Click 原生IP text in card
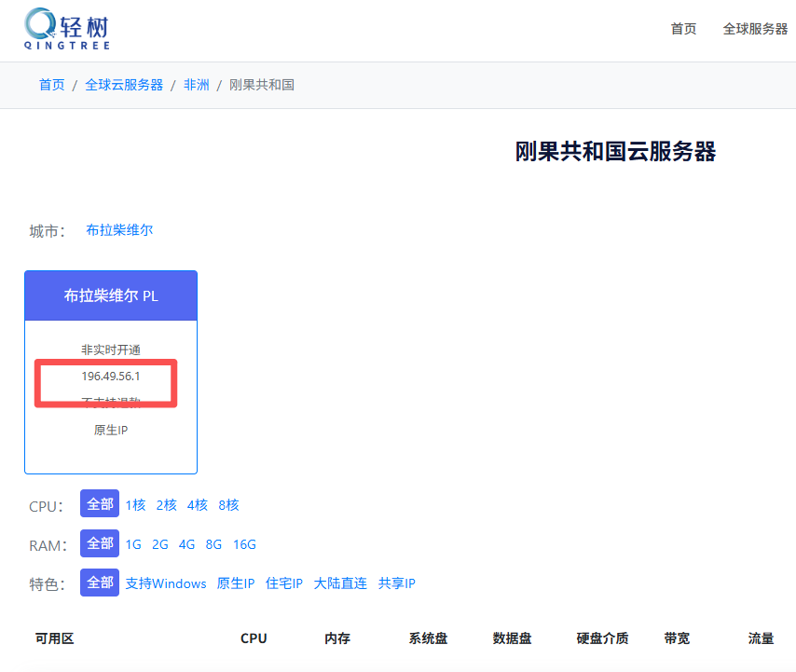This screenshot has height=672, width=796. click(111, 430)
